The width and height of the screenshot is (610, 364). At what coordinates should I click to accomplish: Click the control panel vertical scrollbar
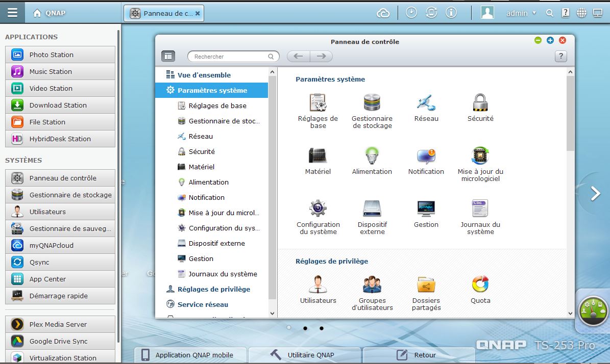pyautogui.click(x=570, y=113)
